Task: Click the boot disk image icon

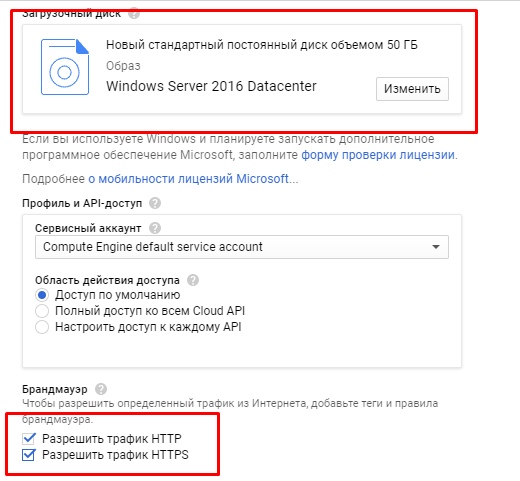Action: [65, 67]
